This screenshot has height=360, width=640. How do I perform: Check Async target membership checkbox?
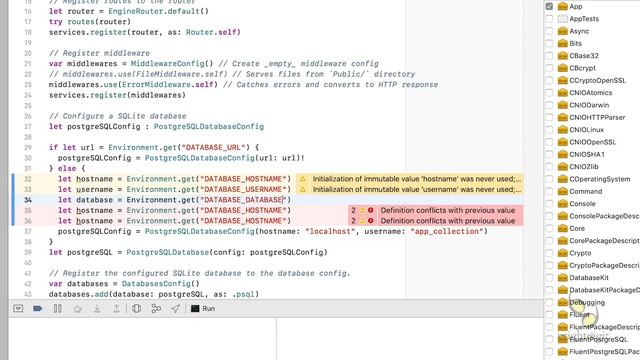[x=549, y=31]
